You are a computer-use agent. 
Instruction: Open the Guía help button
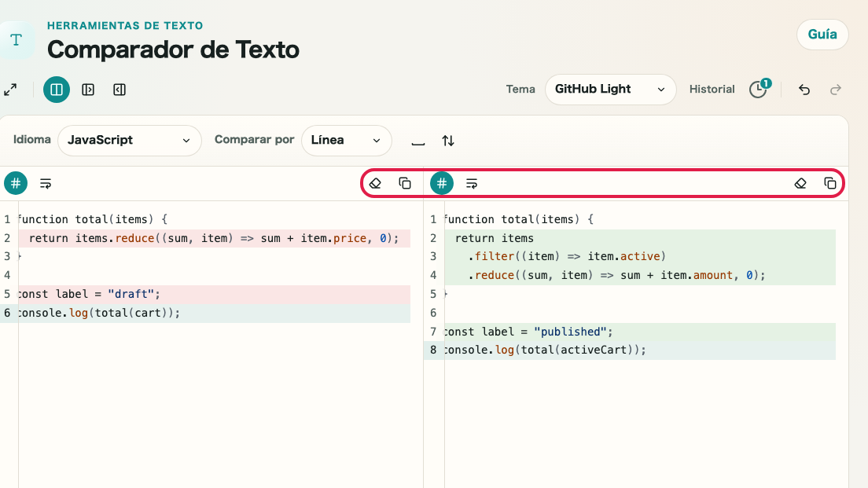point(822,35)
